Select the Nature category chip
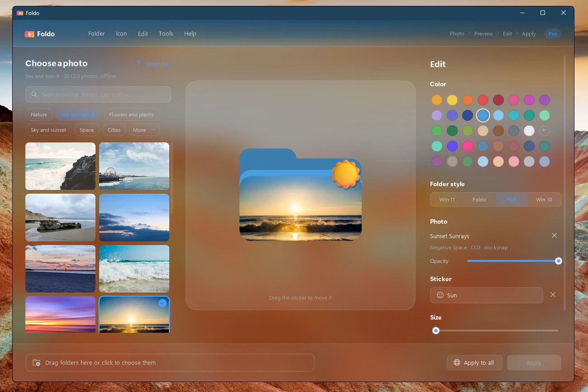This screenshot has width=588, height=392. click(39, 115)
